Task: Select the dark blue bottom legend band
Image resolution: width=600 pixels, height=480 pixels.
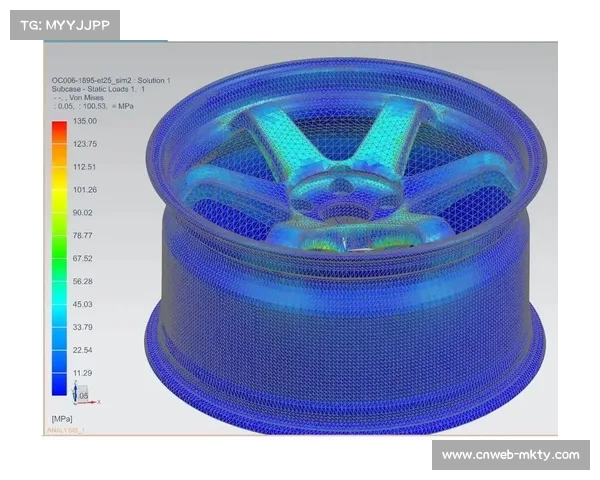Action: (x=59, y=387)
